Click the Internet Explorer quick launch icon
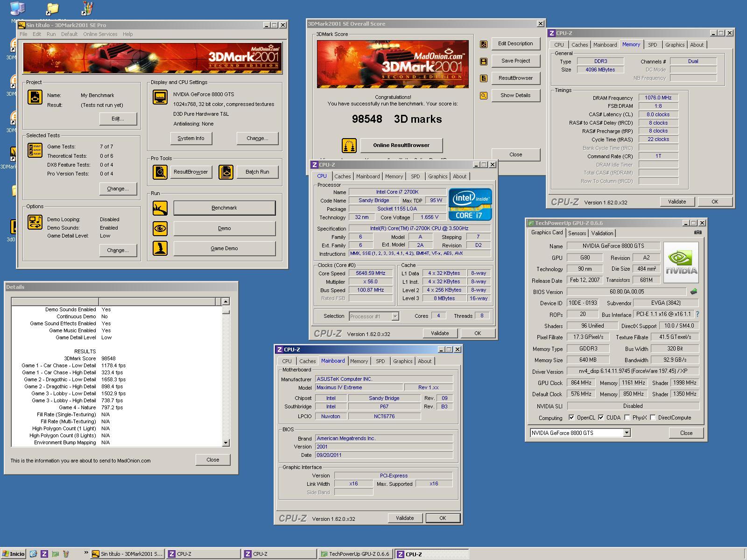 point(33,554)
